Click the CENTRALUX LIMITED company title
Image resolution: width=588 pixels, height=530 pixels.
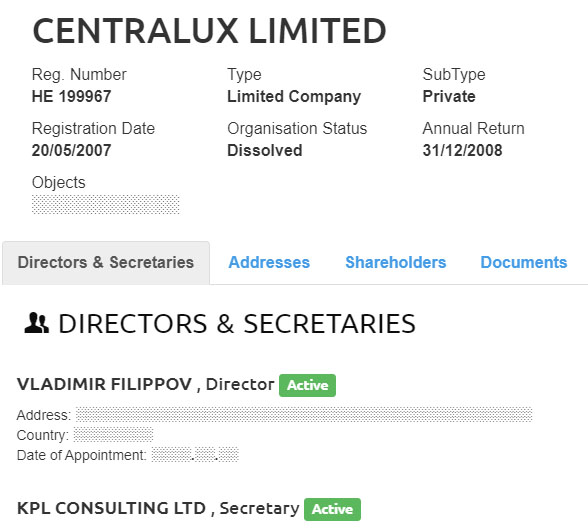pos(209,31)
